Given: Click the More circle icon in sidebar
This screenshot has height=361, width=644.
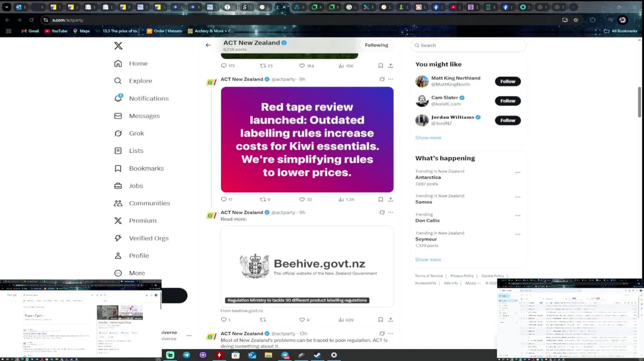Looking at the screenshot, I should click(118, 273).
